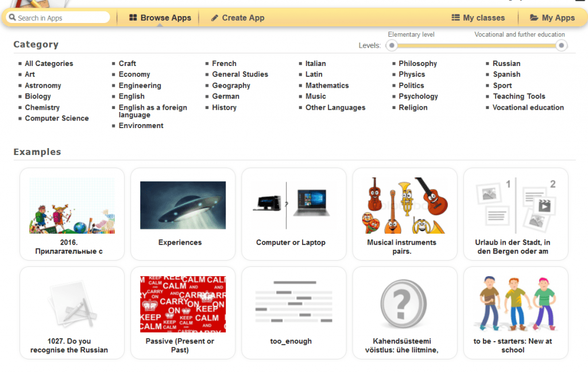The width and height of the screenshot is (588, 372).
Task: Click the Create App pencil icon
Action: coord(215,18)
